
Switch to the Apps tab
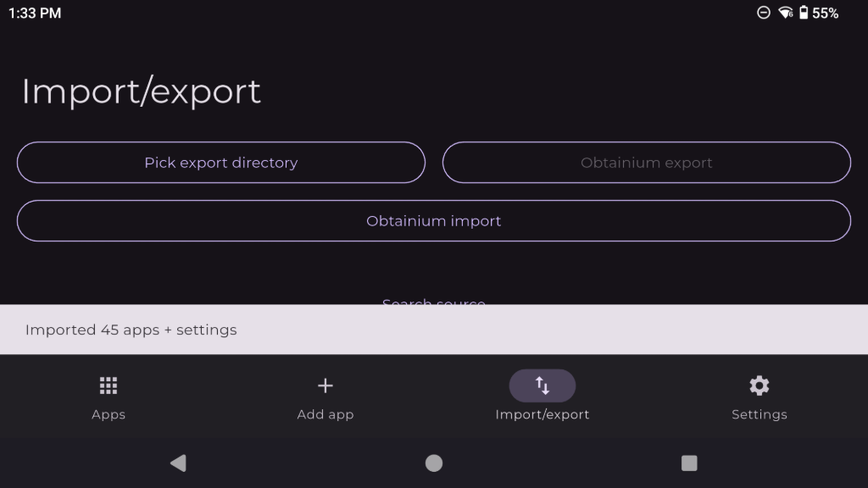tap(108, 398)
